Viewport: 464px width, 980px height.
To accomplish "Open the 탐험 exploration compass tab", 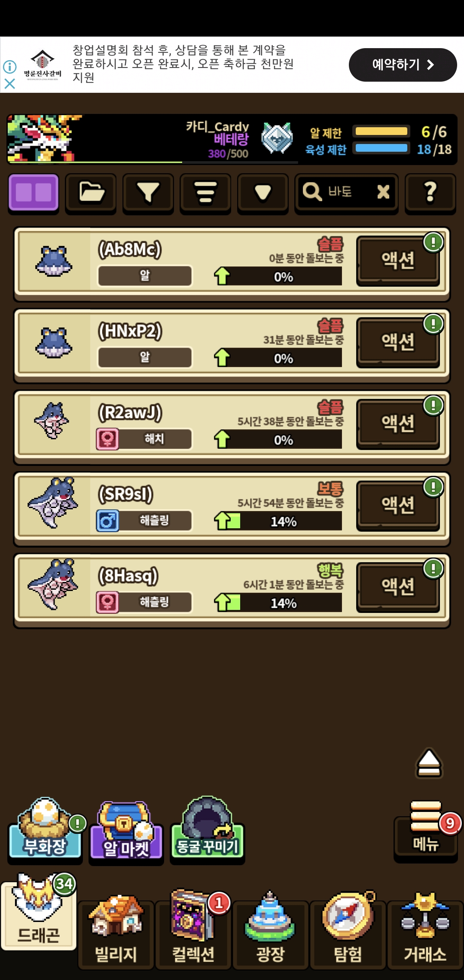I will [348, 931].
